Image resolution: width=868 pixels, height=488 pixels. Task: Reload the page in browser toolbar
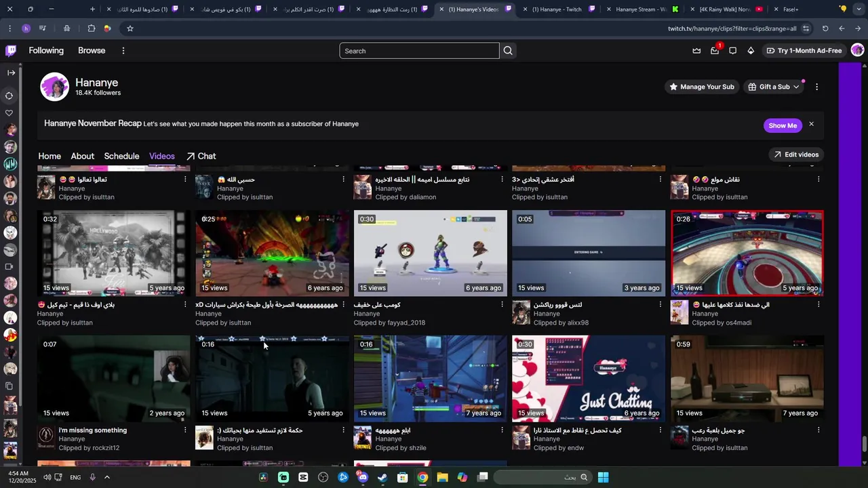click(x=825, y=28)
